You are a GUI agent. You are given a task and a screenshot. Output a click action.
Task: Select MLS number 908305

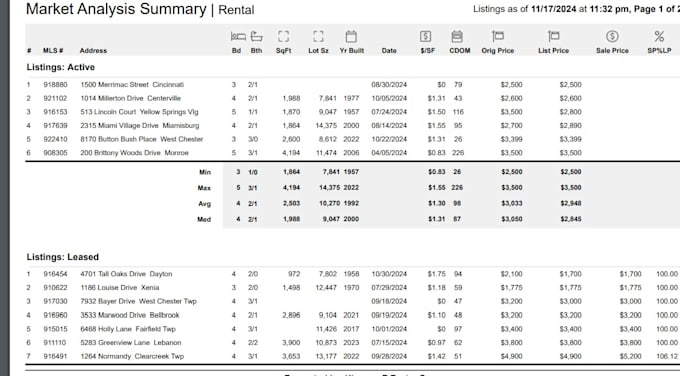click(x=56, y=153)
